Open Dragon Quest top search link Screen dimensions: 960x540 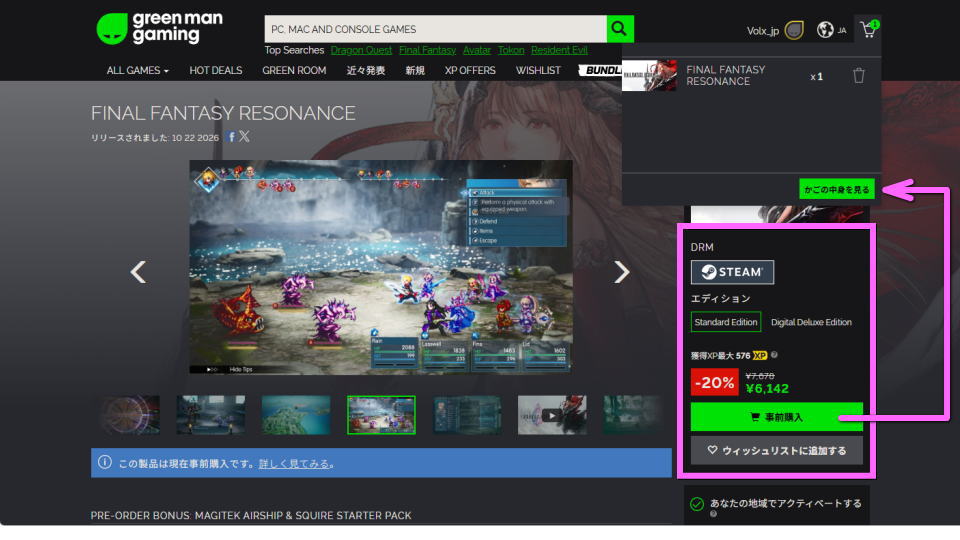click(361, 50)
